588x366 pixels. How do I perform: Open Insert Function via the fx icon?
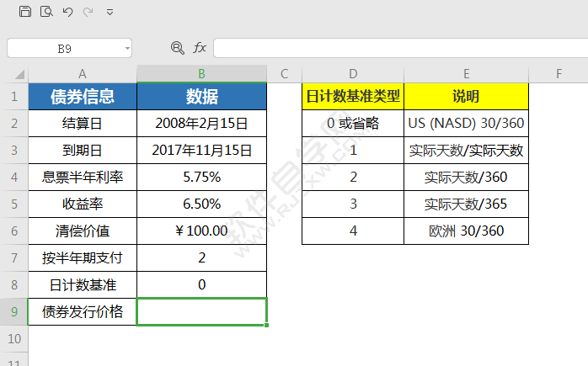click(x=200, y=48)
